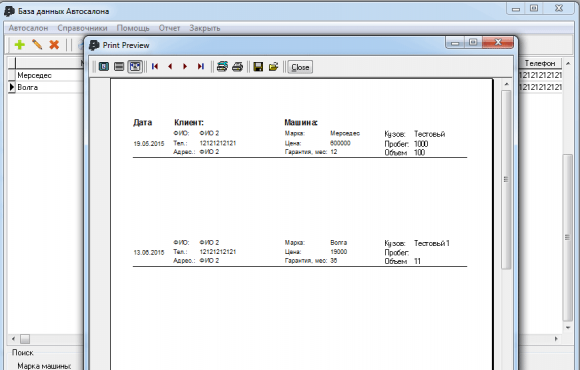Delete record with orange cross icon
The image size is (580, 370).
[54, 45]
